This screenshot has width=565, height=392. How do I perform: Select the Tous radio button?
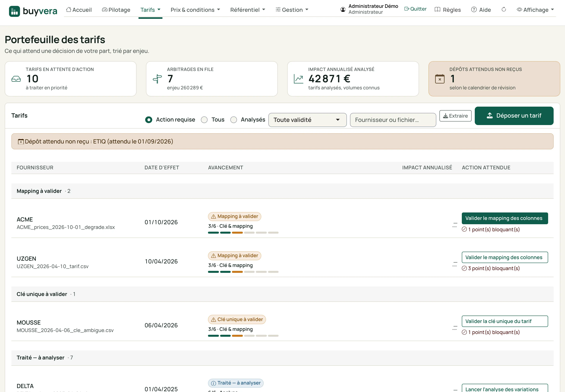(x=204, y=120)
